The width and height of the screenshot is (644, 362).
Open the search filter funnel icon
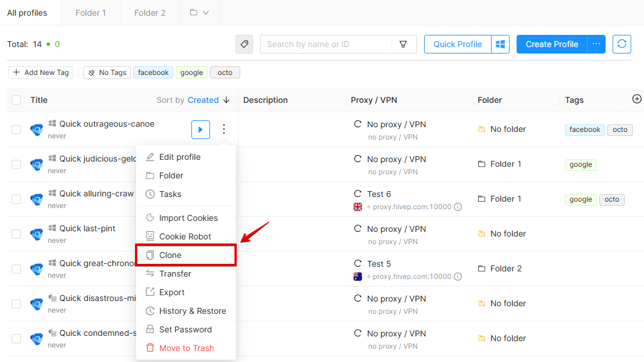[403, 44]
